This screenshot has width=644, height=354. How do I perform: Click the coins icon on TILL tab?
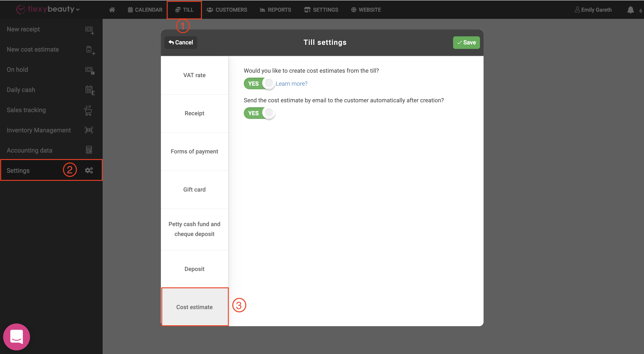pyautogui.click(x=178, y=10)
